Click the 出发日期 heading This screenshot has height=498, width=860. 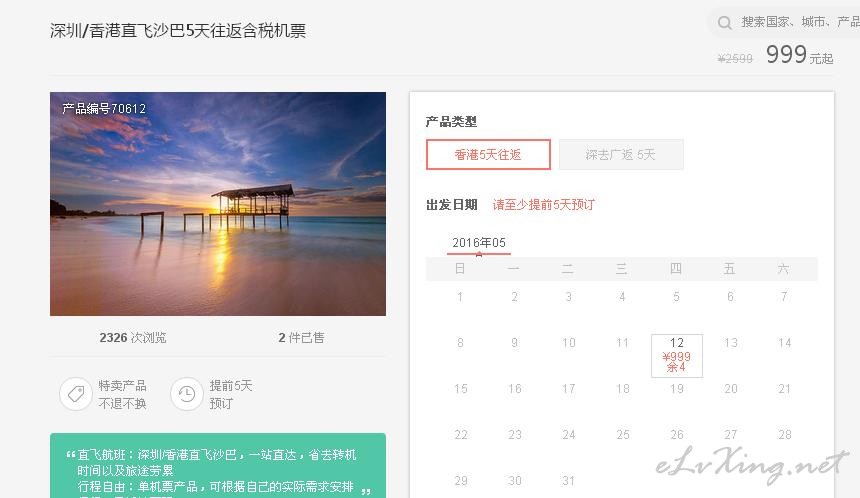(x=452, y=205)
